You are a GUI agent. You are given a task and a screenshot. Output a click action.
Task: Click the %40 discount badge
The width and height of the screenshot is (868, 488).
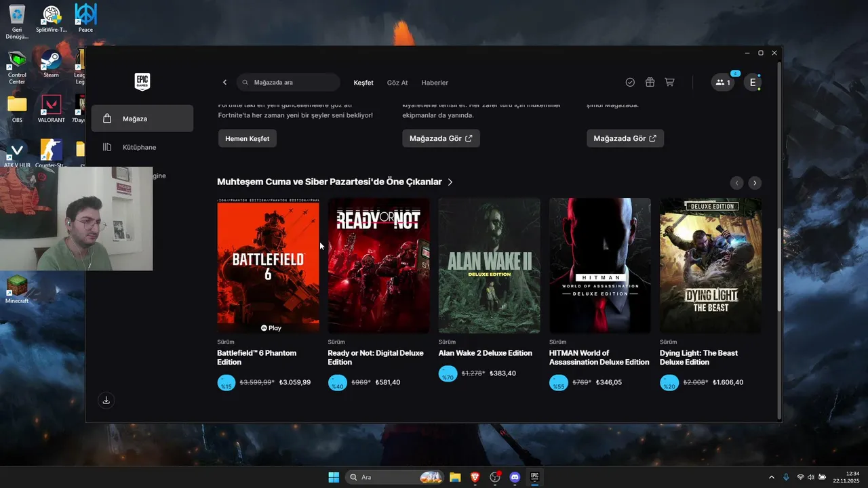pos(337,383)
